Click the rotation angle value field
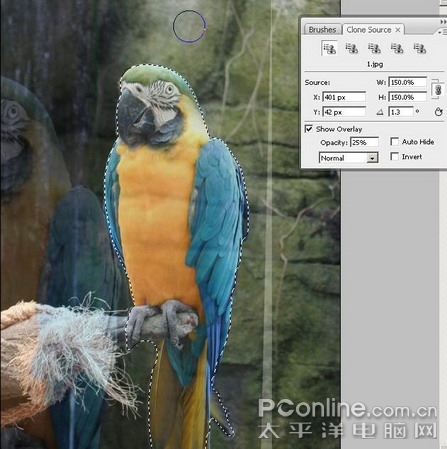 [401, 112]
